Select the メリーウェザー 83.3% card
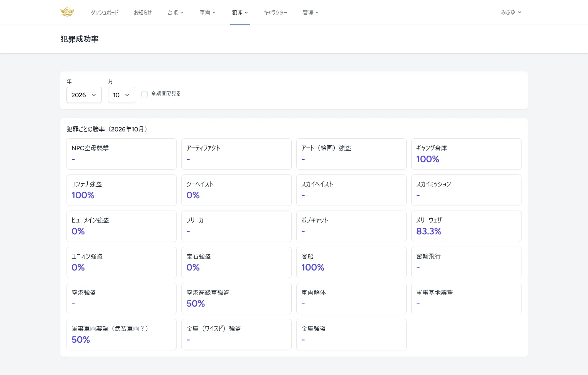 coord(466,226)
